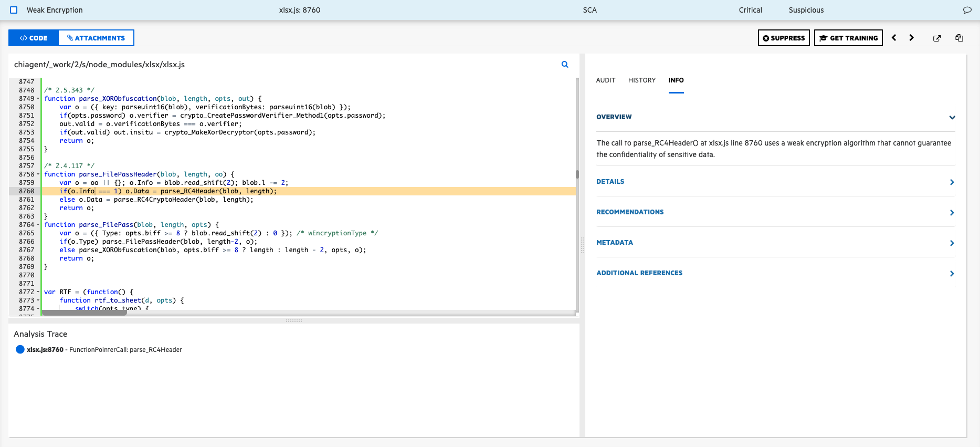This screenshot has width=980, height=447.
Task: Click the xlsx.js: 8760 location text
Action: [299, 10]
